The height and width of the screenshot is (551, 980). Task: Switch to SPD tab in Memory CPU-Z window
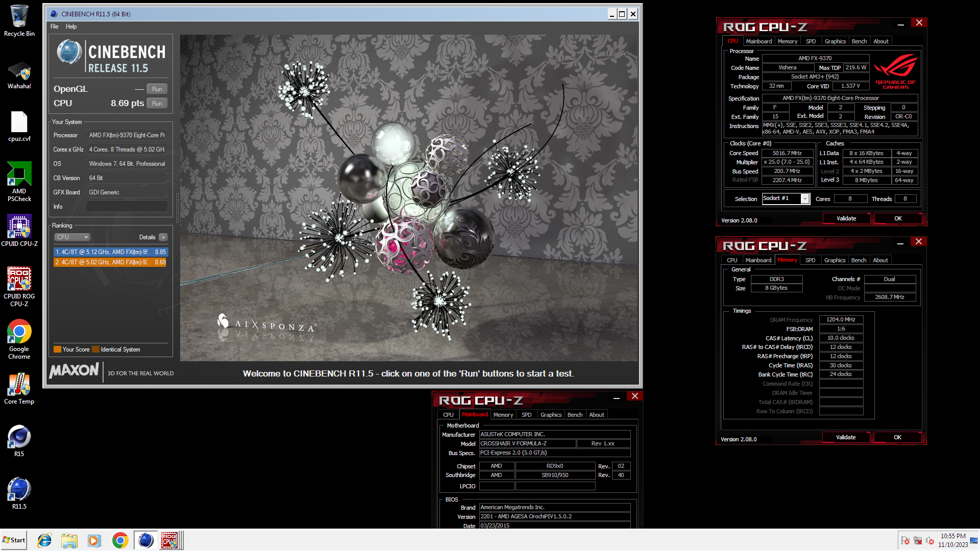[x=810, y=260]
